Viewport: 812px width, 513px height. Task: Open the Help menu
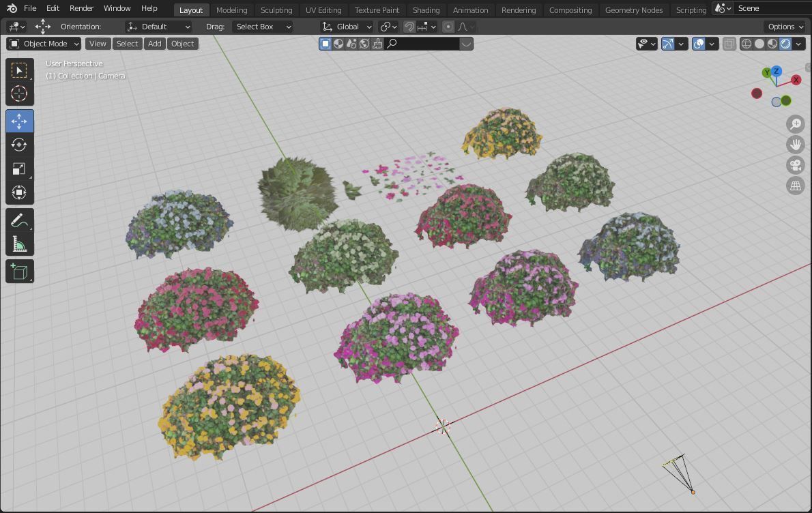[149, 8]
